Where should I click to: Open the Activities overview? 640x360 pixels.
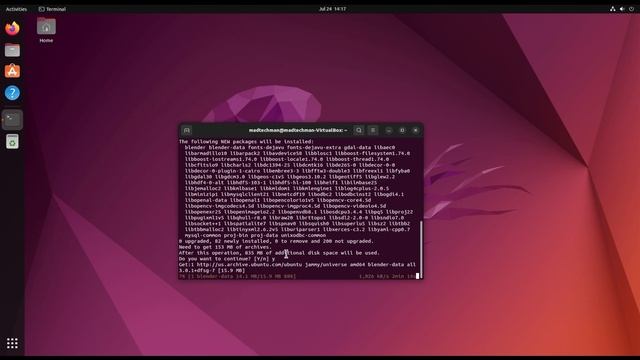click(x=16, y=9)
